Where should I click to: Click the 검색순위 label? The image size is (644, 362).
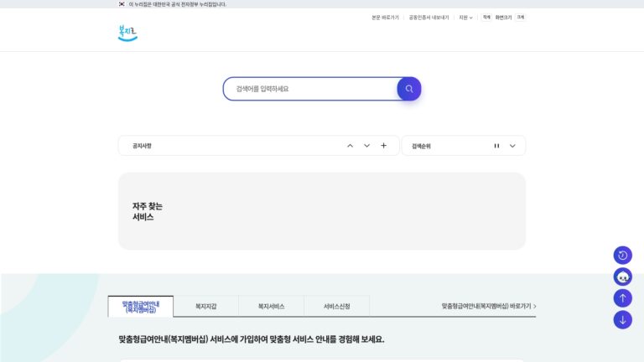[x=422, y=146]
